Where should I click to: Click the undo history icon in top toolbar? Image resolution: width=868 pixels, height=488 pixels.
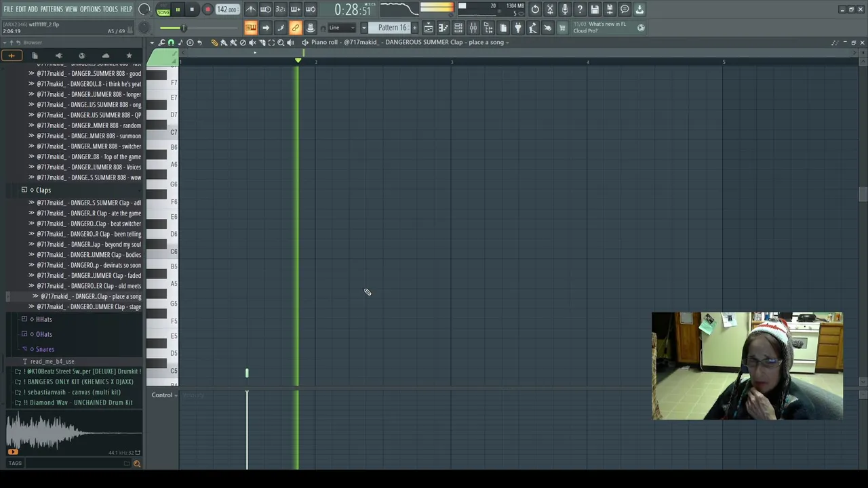point(535,9)
